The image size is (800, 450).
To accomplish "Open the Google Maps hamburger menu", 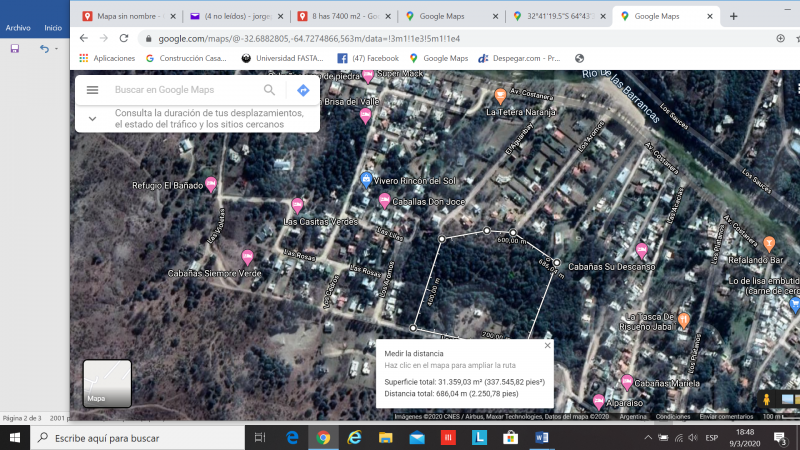I will pos(92,90).
